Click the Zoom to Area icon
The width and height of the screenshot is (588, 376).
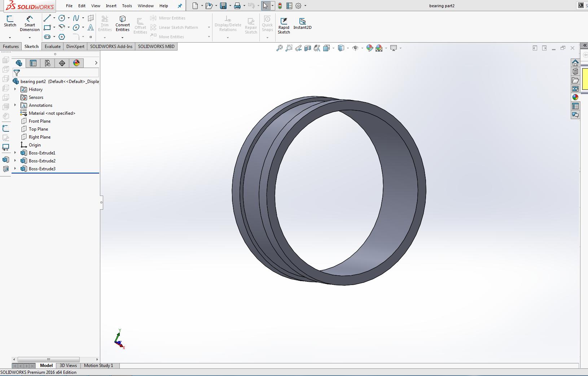coord(289,48)
